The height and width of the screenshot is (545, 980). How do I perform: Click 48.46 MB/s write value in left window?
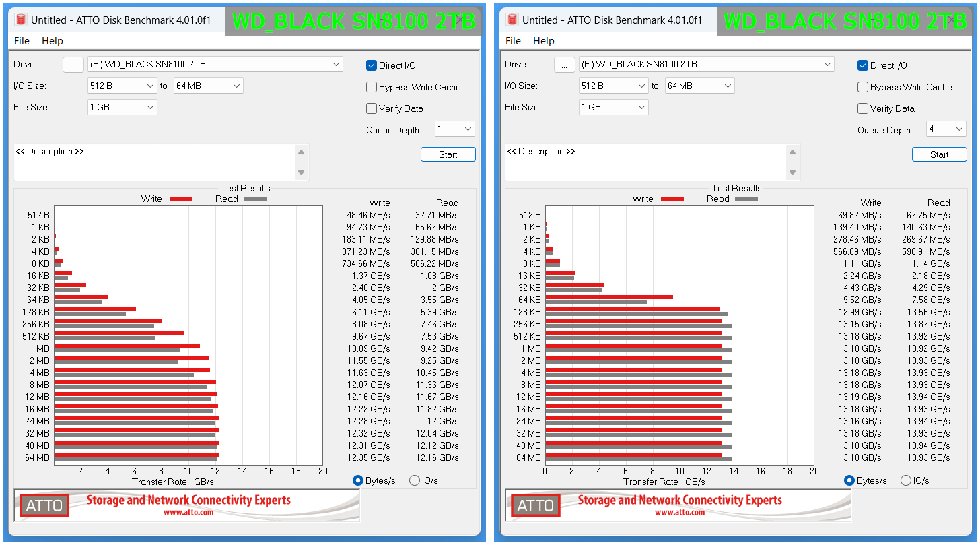click(367, 215)
